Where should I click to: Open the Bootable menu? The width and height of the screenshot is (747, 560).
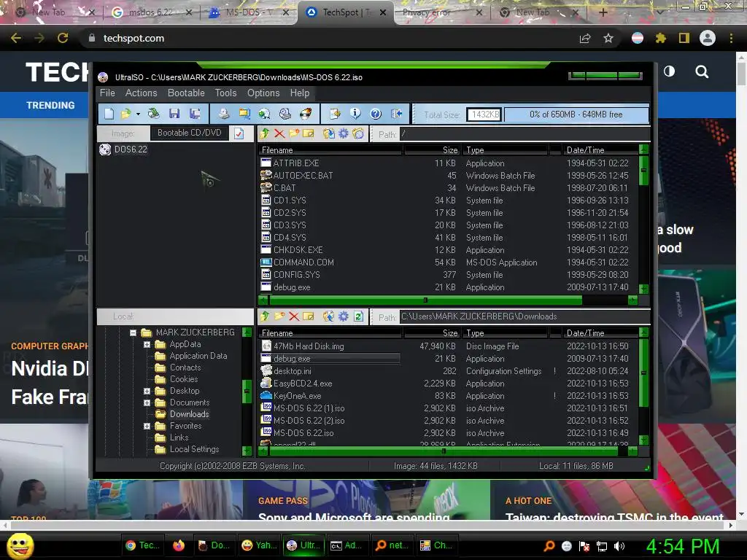pyautogui.click(x=186, y=93)
